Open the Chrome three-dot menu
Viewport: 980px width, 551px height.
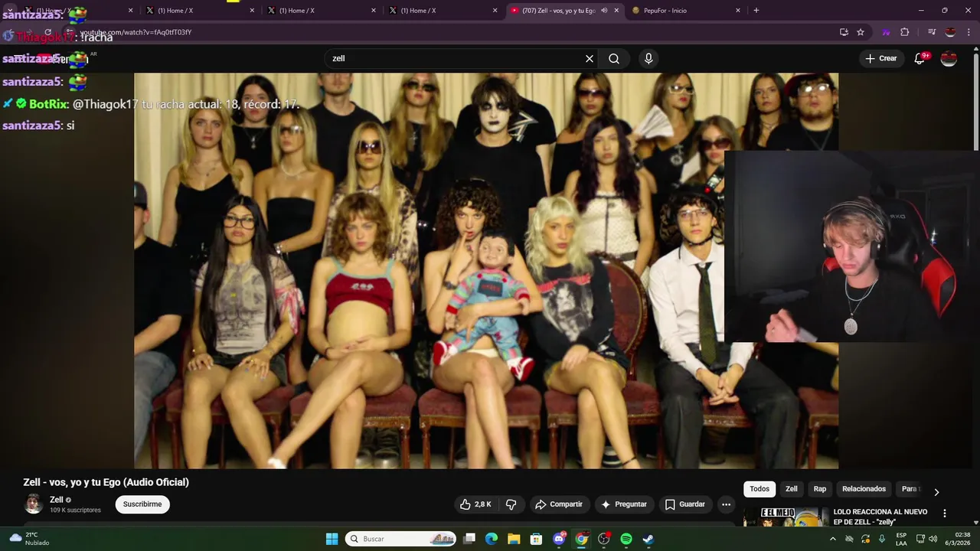(968, 32)
